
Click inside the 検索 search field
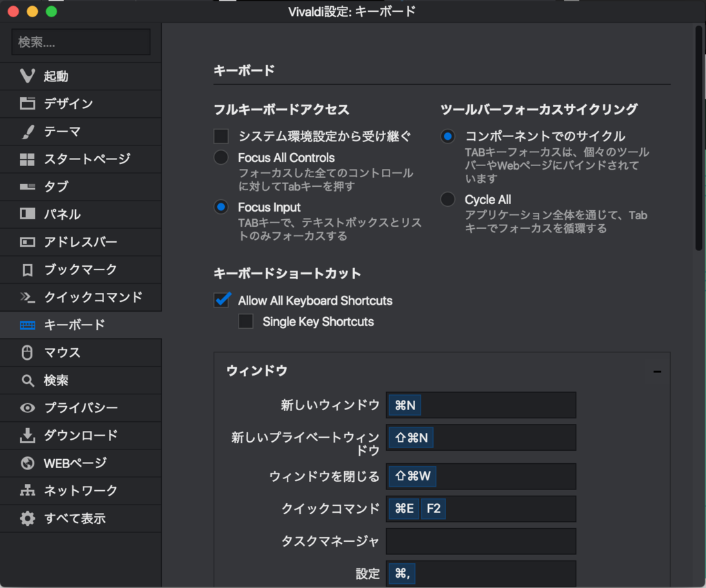pos(80,42)
